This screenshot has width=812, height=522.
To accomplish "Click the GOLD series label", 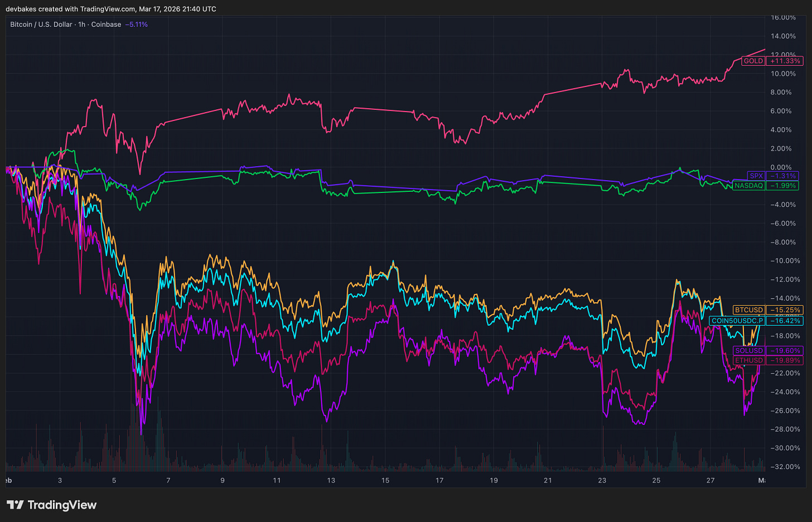I will [x=753, y=61].
